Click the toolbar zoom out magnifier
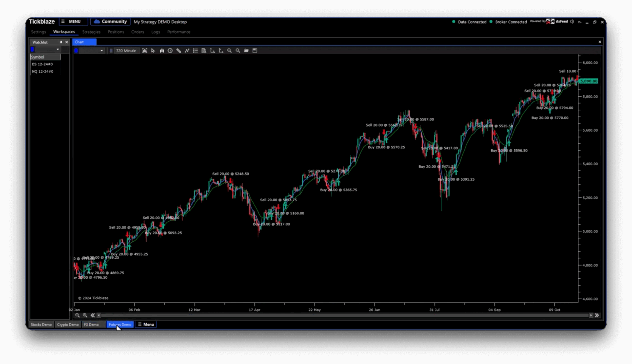The height and width of the screenshot is (364, 632). 238,51
